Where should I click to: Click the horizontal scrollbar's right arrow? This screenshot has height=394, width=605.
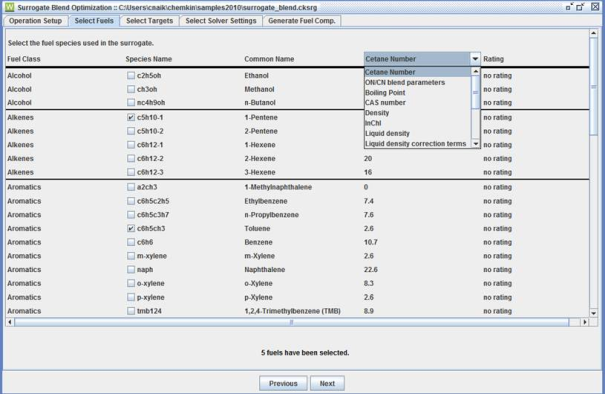pyautogui.click(x=585, y=322)
